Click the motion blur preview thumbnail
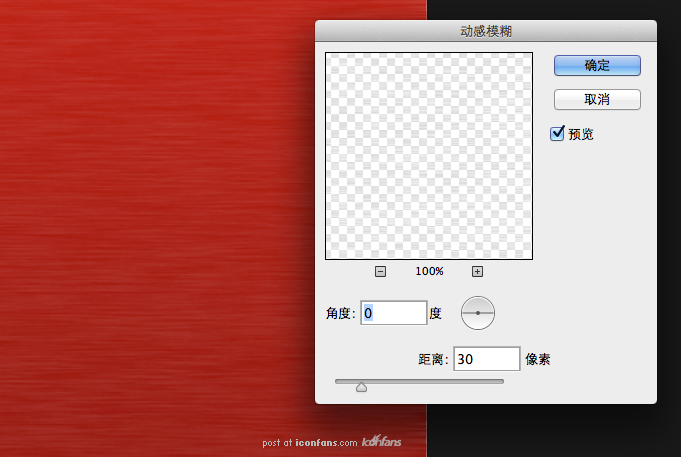 pos(429,156)
